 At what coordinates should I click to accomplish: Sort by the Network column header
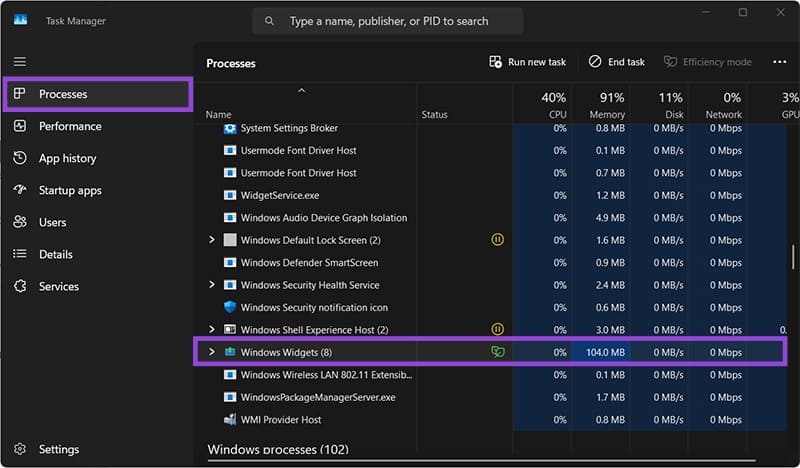[x=718, y=105]
